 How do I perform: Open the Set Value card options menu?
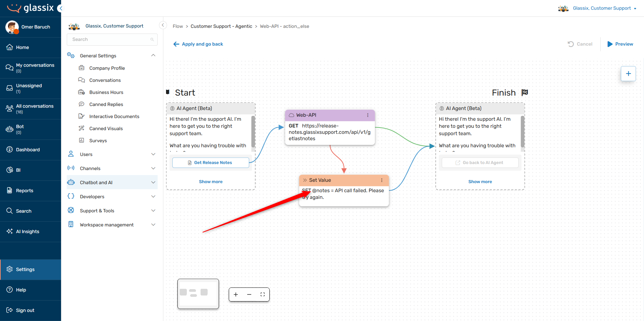(382, 180)
